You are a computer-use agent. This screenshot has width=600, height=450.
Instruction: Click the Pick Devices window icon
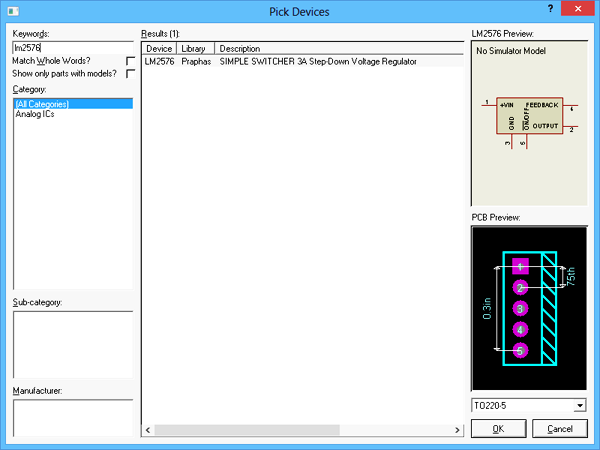[13, 11]
